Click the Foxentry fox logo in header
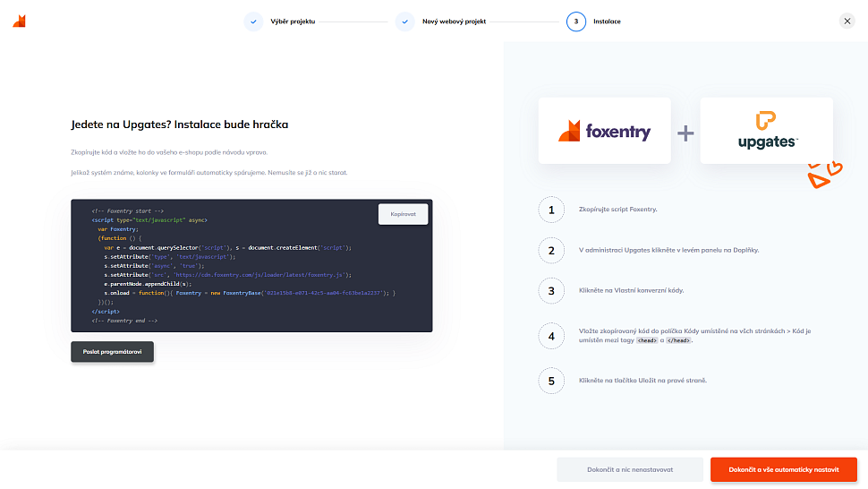This screenshot has width=868, height=489. point(20,21)
